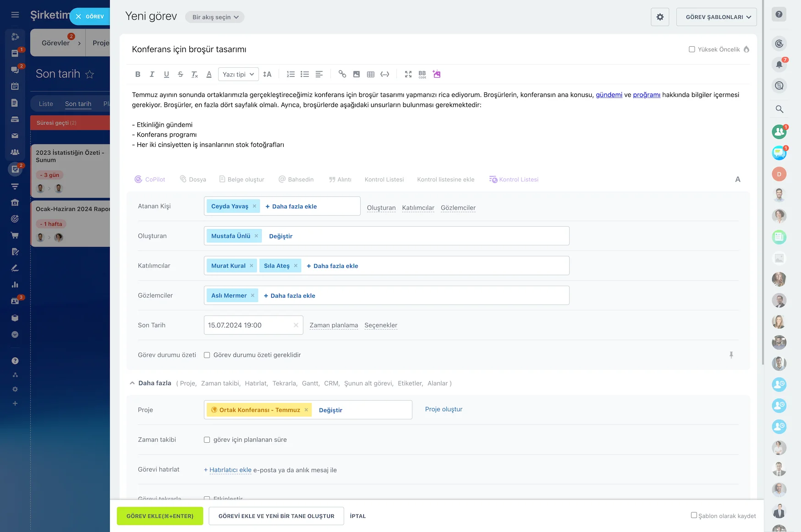
Task: Open Bir akış seçin dropdown
Action: pos(215,17)
